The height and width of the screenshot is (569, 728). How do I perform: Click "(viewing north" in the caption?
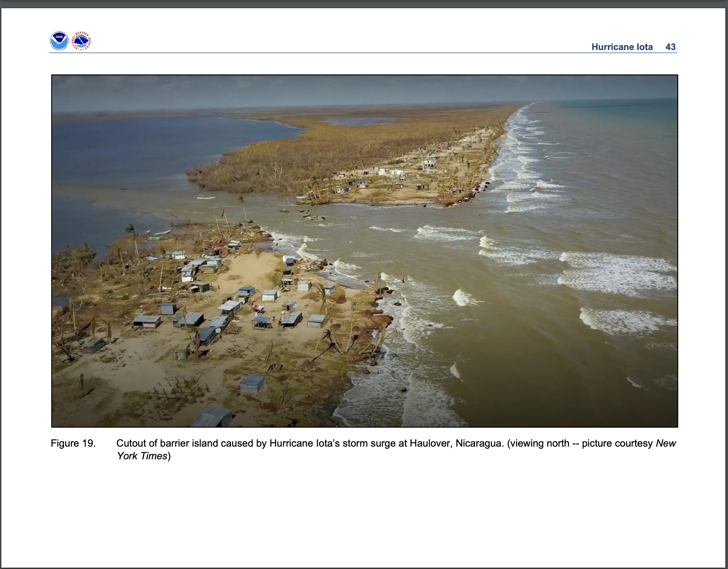pyautogui.click(x=537, y=443)
